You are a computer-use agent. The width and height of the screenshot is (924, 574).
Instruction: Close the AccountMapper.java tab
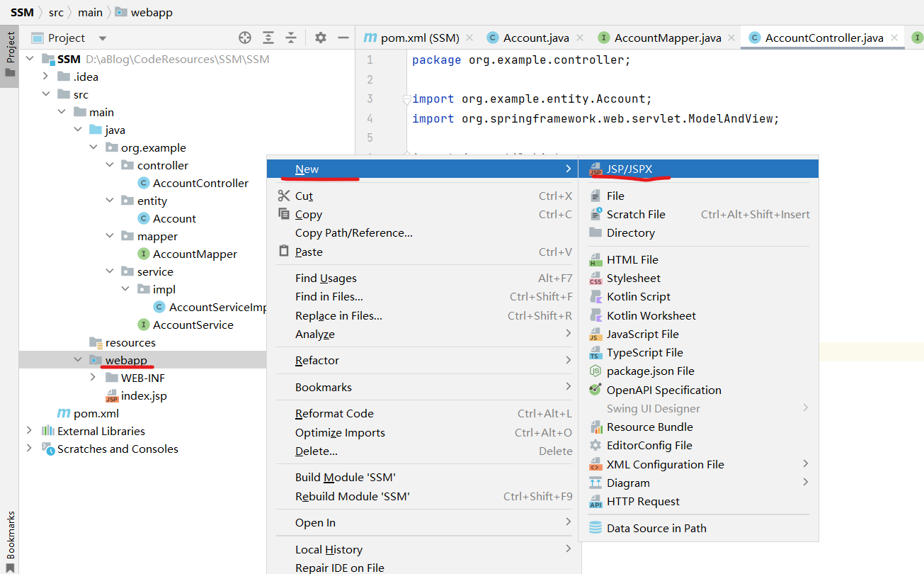pos(732,38)
